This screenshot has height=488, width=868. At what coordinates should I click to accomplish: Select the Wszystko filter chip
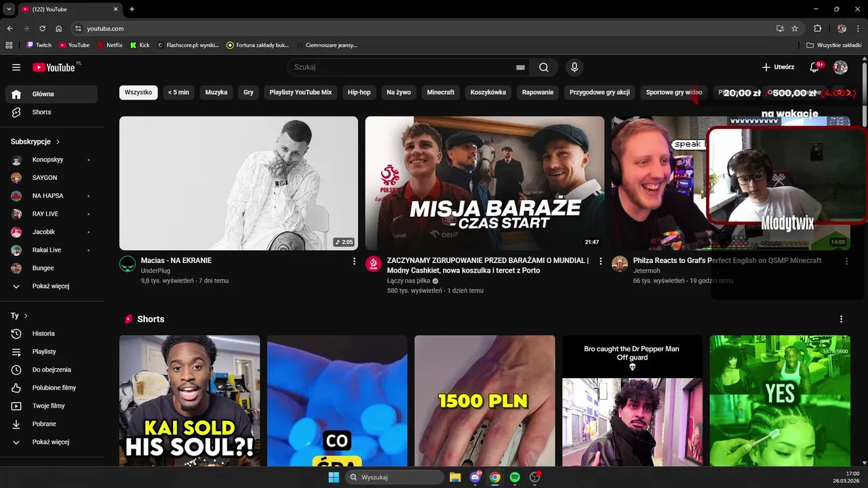point(138,92)
